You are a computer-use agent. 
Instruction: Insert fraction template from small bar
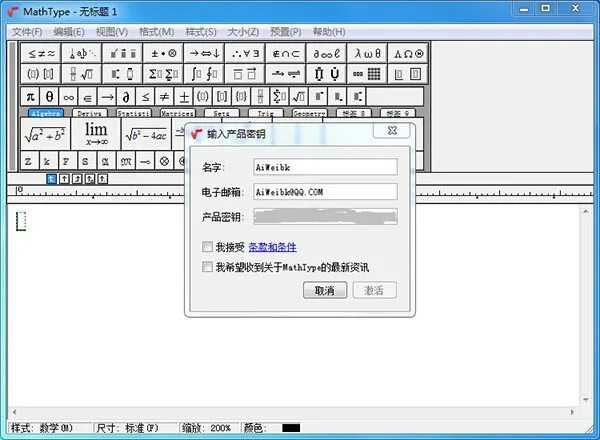260,96
